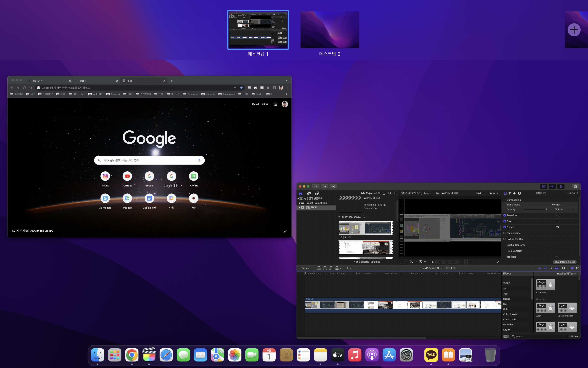The width and height of the screenshot is (588, 368).
Task: Collapse the May 30, 2022 group
Action: click(x=339, y=217)
